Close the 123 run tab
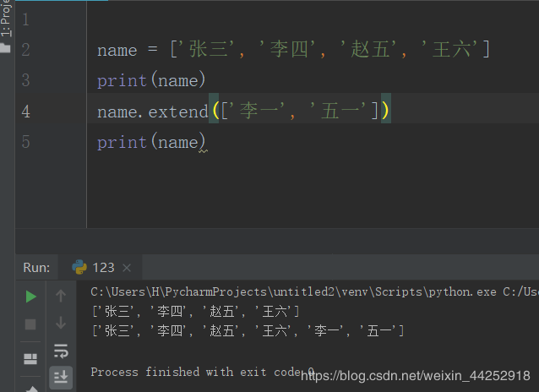Image resolution: width=539 pixels, height=392 pixels. (x=127, y=268)
